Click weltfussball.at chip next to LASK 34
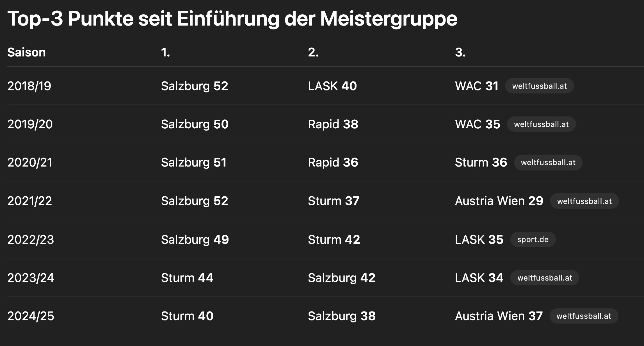The height and width of the screenshot is (346, 644). tap(545, 278)
